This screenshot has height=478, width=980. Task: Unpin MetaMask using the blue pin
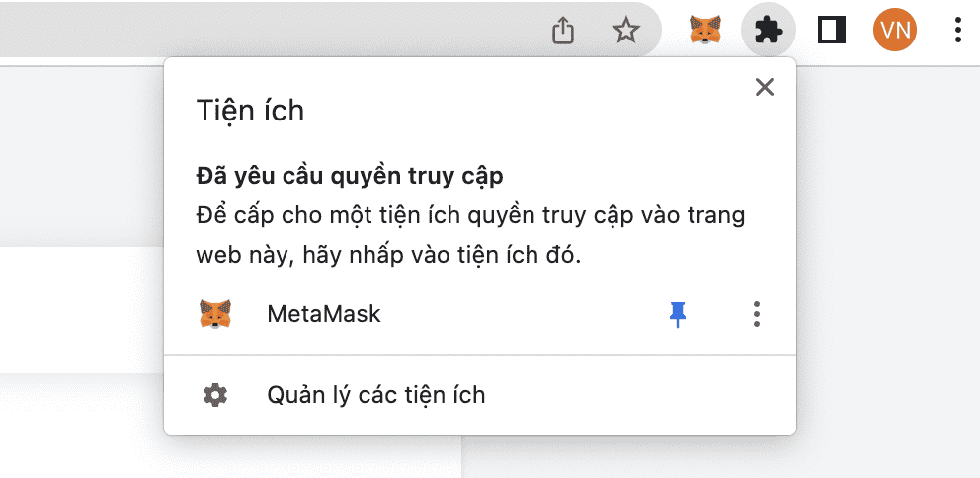(x=677, y=315)
